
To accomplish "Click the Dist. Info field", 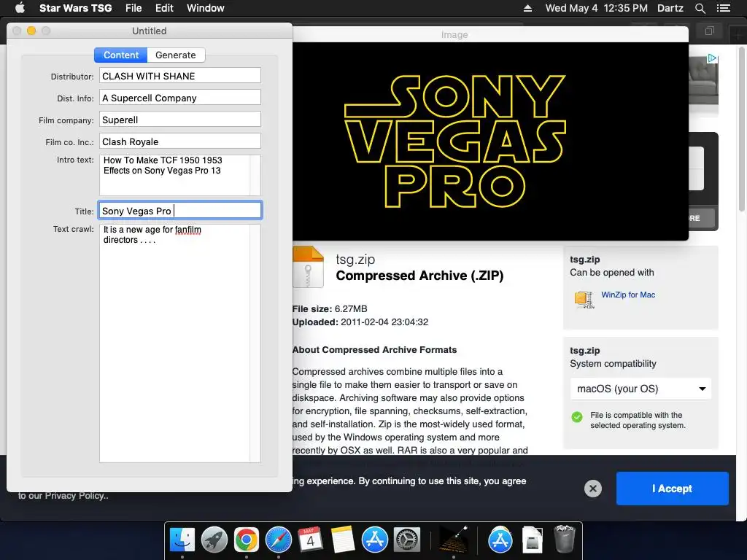I will coord(180,98).
